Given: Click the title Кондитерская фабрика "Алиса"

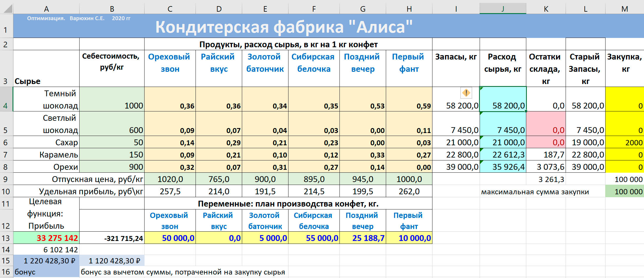Looking at the screenshot, I should (284, 27).
